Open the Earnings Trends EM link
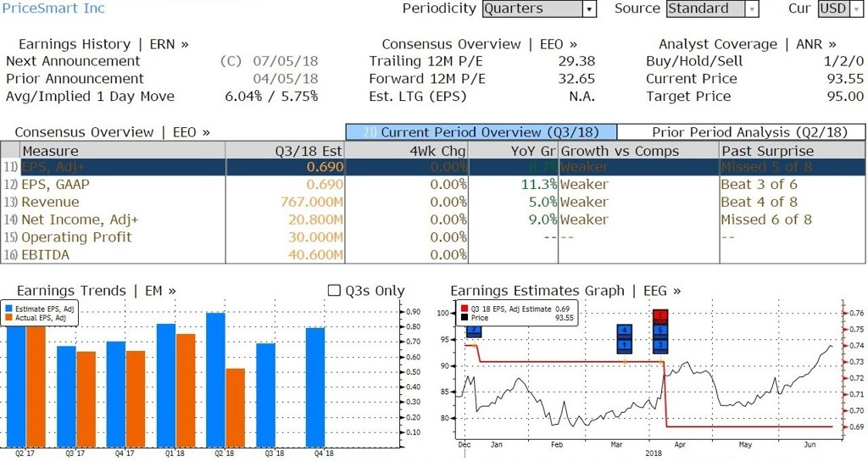The image size is (868, 462). (97, 291)
